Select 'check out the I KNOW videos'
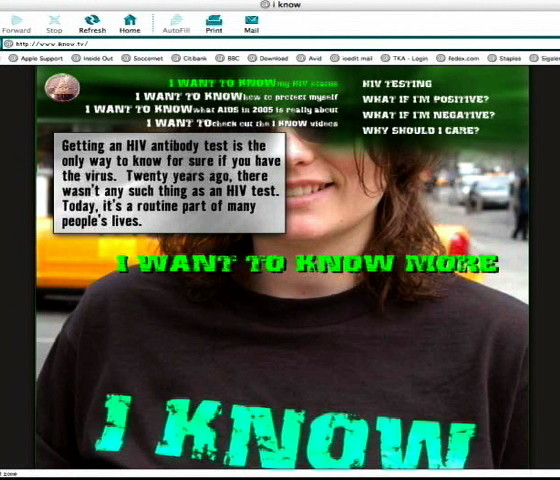The image size is (560, 480). coord(274,124)
